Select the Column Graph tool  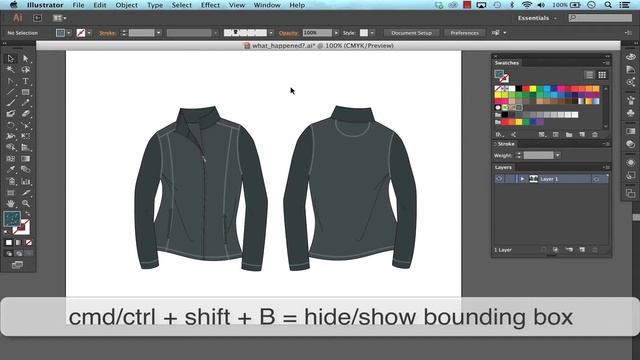click(x=25, y=181)
